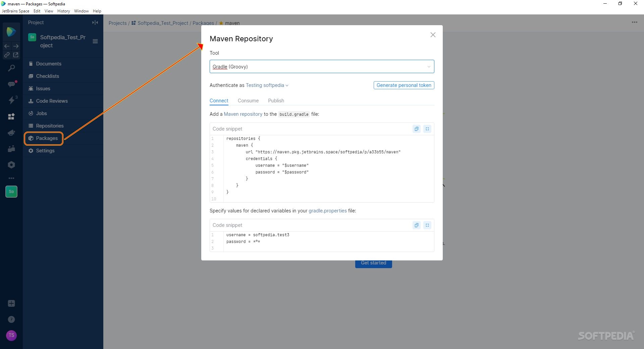The width and height of the screenshot is (644, 349).
Task: Click the plus icon in the left rail
Action: click(x=11, y=303)
